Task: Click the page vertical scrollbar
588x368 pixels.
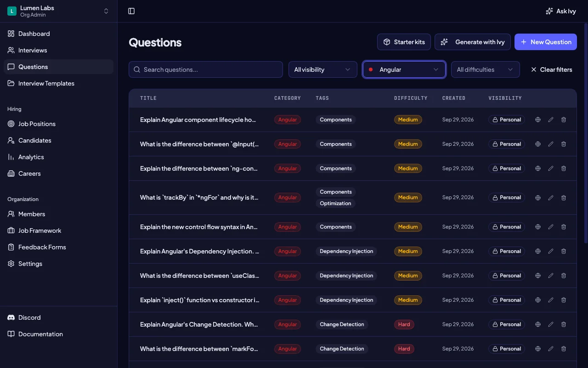Action: 586,133
